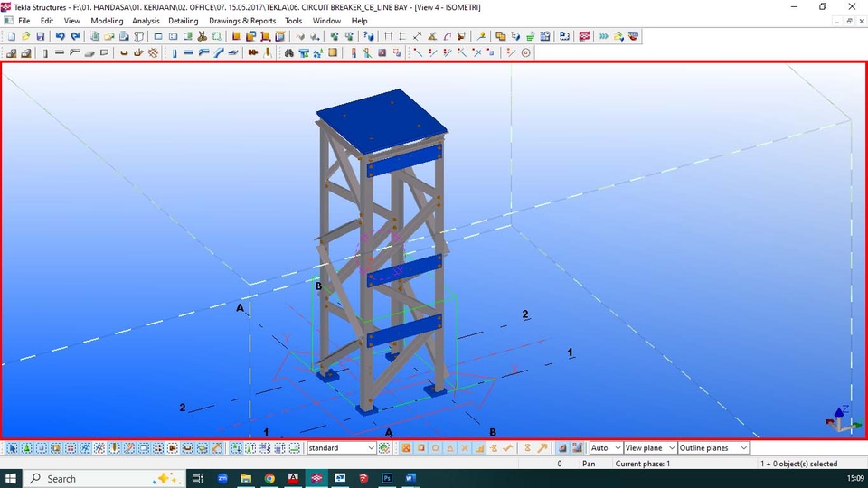868x488 pixels.
Task: Click the circular target icon on second toolbar
Action: coord(526,53)
